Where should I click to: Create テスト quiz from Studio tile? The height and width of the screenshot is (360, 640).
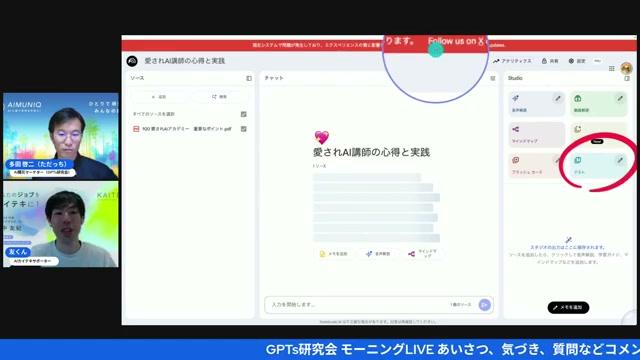coord(599,165)
